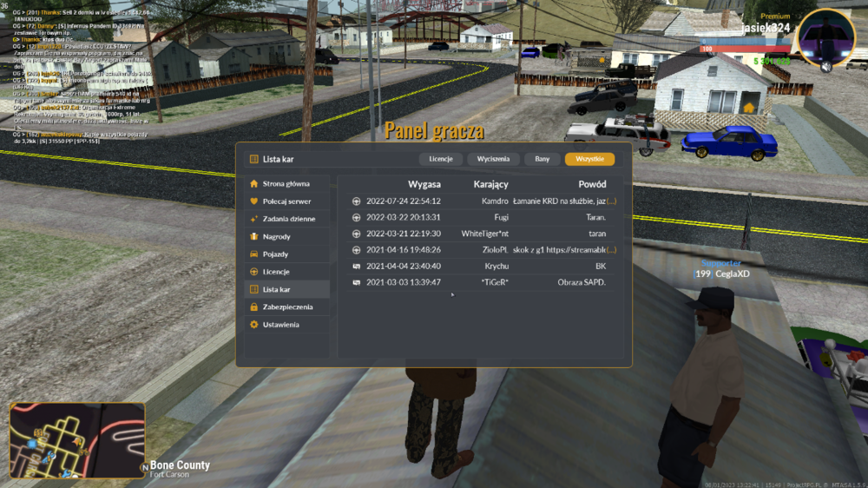
Task: Select the date 2022-03-22 20:13:31
Action: 404,217
